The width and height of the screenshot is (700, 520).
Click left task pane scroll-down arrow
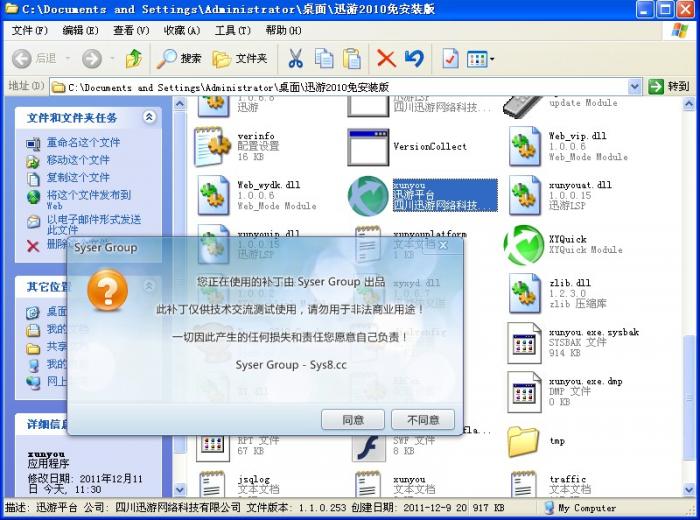pos(179,490)
